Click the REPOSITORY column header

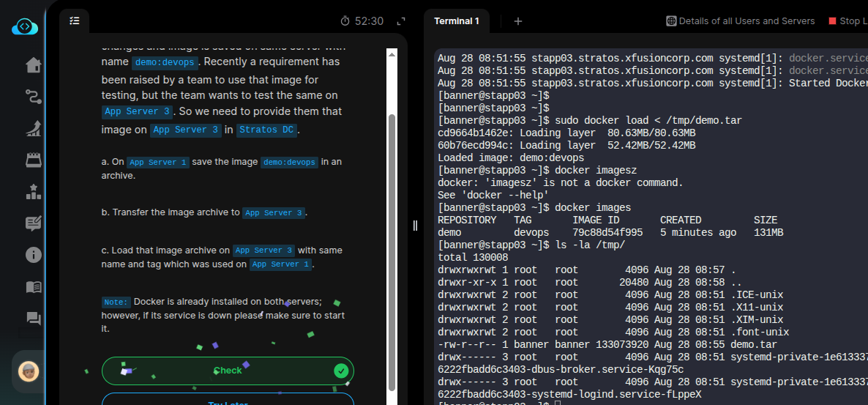pos(467,220)
